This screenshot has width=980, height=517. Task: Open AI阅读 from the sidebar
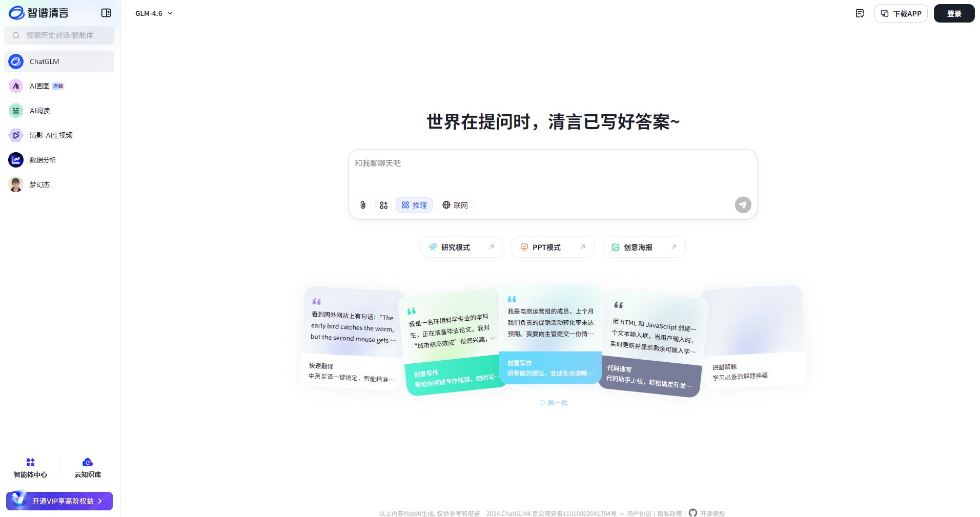click(39, 111)
